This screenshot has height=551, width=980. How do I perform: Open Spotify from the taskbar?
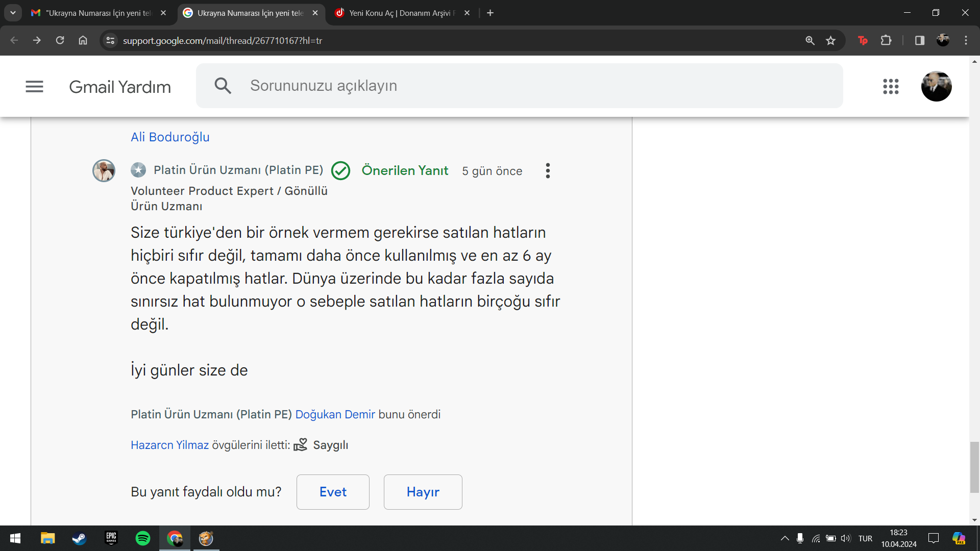pyautogui.click(x=143, y=538)
